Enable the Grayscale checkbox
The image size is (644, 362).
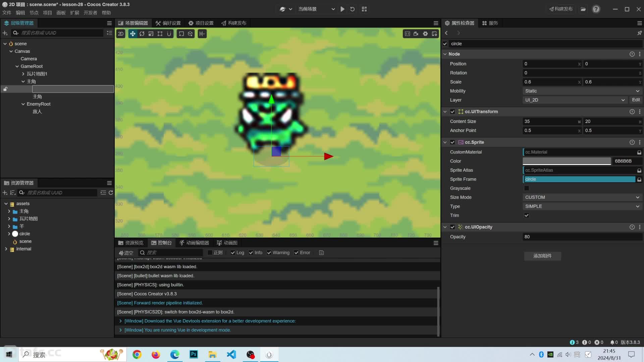click(x=527, y=188)
